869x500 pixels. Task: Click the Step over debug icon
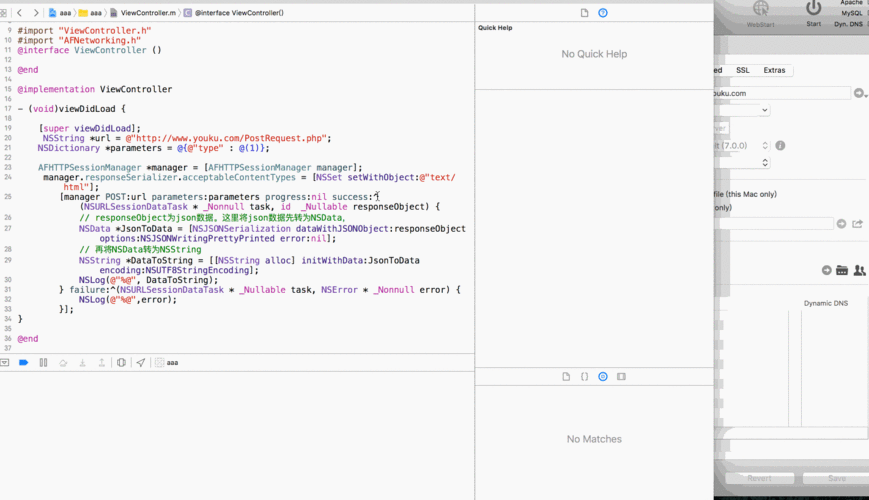coord(63,362)
